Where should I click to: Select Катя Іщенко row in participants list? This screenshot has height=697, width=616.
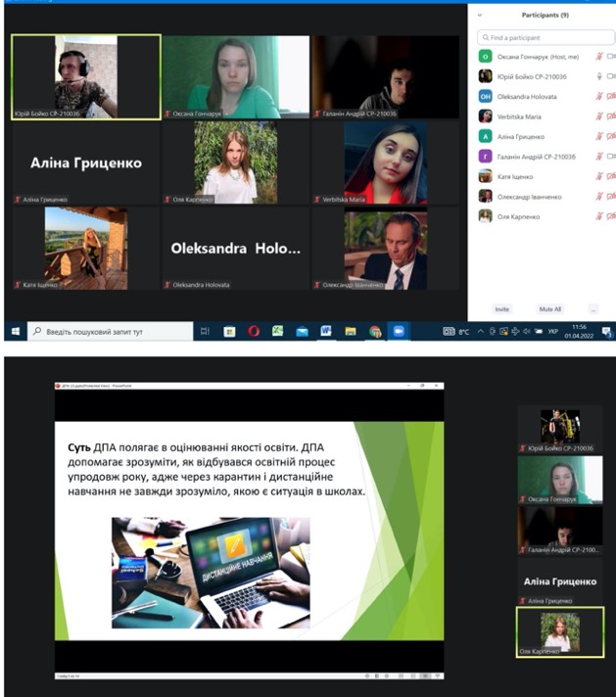click(x=546, y=176)
